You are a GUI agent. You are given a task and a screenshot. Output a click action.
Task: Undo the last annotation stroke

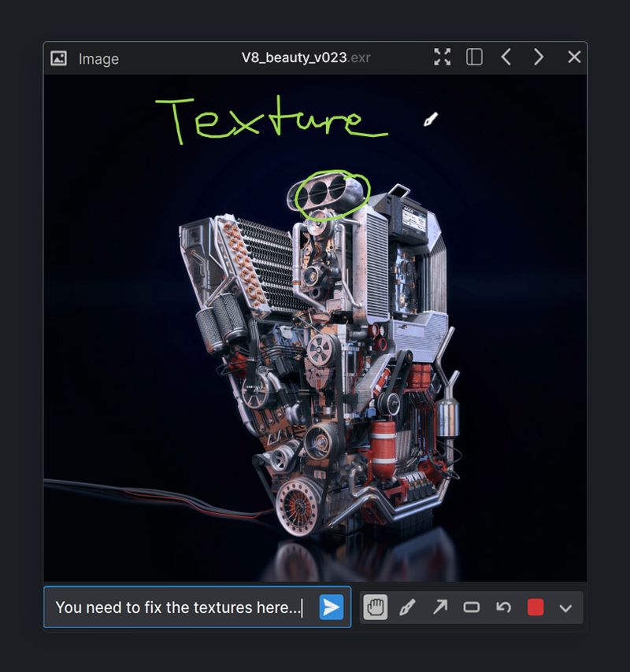click(505, 607)
